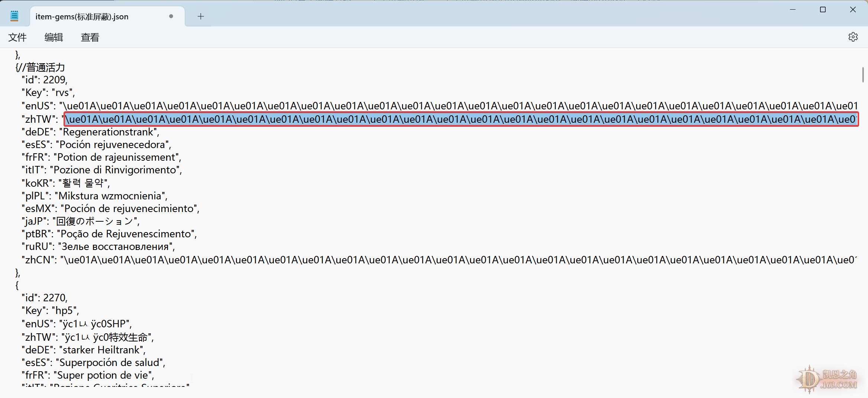Click the "id": 2270 line
The height and width of the screenshot is (398, 868).
tap(45, 298)
